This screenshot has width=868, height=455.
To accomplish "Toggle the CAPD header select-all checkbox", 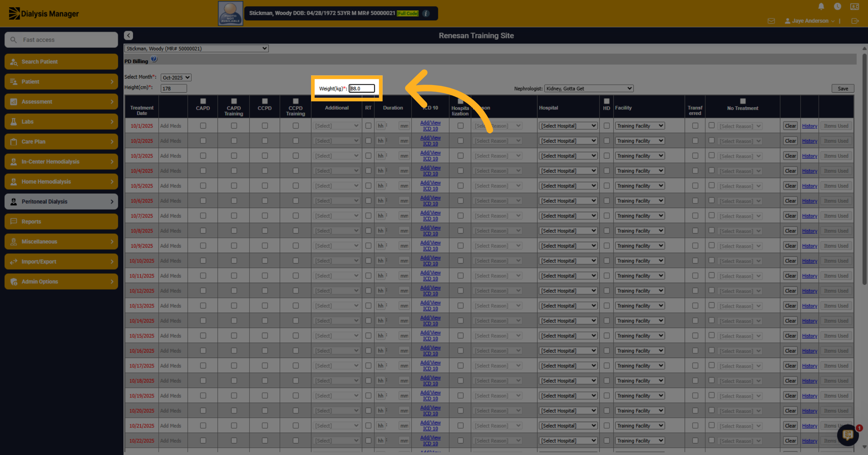I will point(203,101).
